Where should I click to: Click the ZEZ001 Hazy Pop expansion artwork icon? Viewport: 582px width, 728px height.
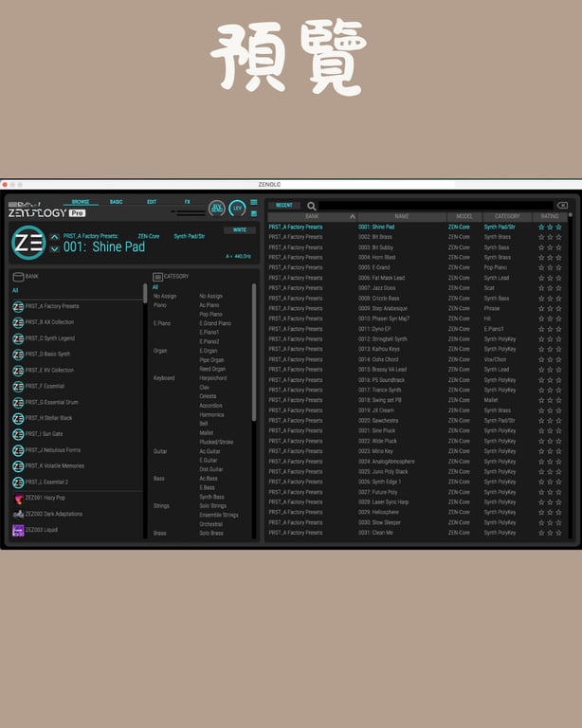pyautogui.click(x=18, y=499)
